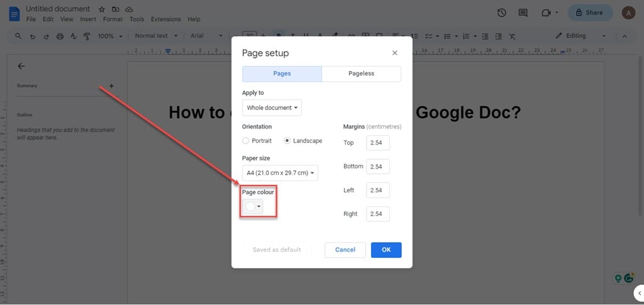
Task: Check the cloud document status icon
Action: (x=129, y=9)
